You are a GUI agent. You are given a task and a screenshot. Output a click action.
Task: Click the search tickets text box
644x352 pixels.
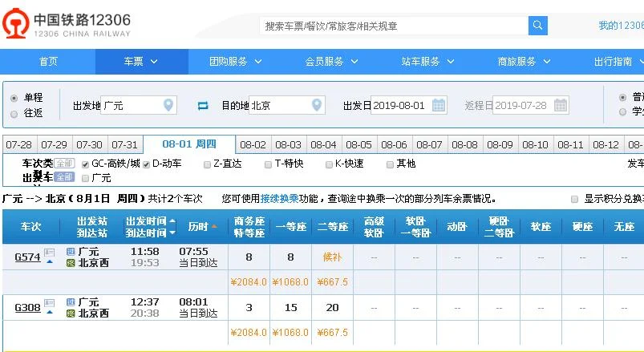(394, 26)
